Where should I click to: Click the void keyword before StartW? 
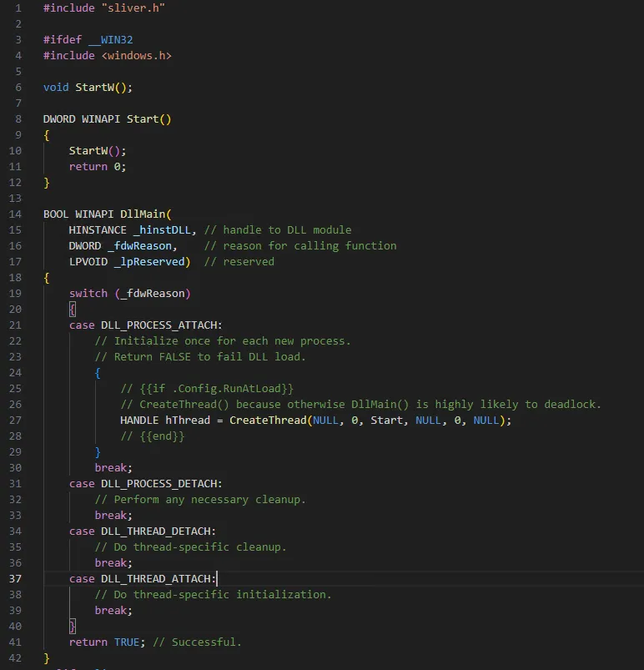(x=56, y=87)
